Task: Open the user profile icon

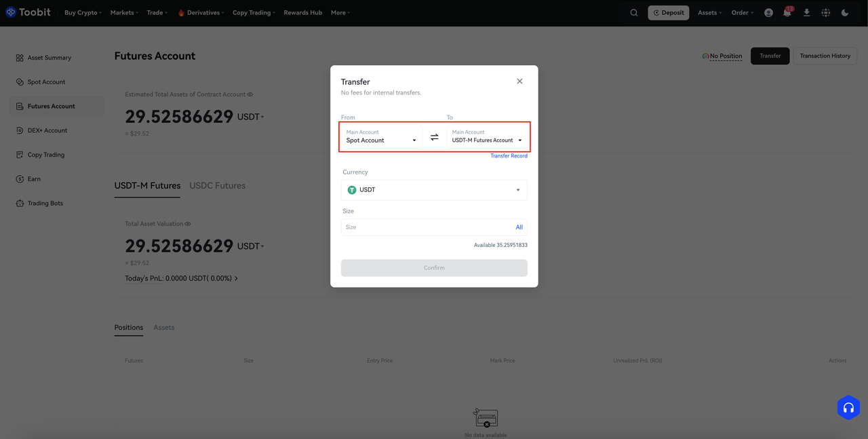Action: tap(768, 13)
